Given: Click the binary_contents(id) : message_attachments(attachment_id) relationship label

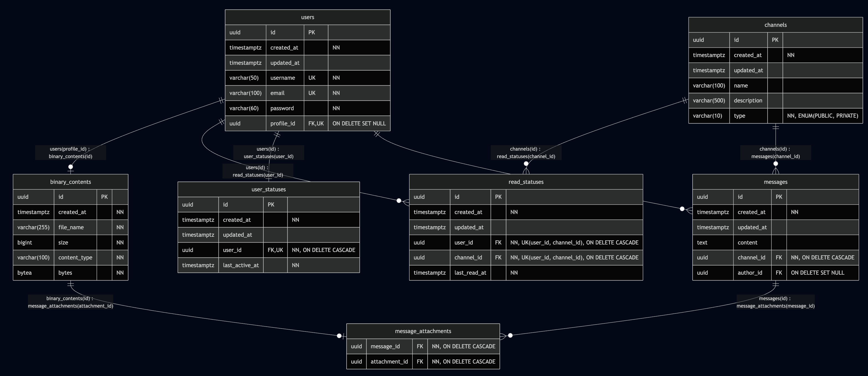Looking at the screenshot, I should pyautogui.click(x=71, y=302).
